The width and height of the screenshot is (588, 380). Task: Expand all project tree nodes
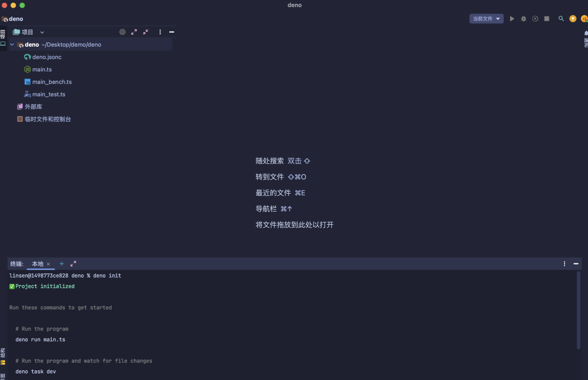(x=134, y=32)
